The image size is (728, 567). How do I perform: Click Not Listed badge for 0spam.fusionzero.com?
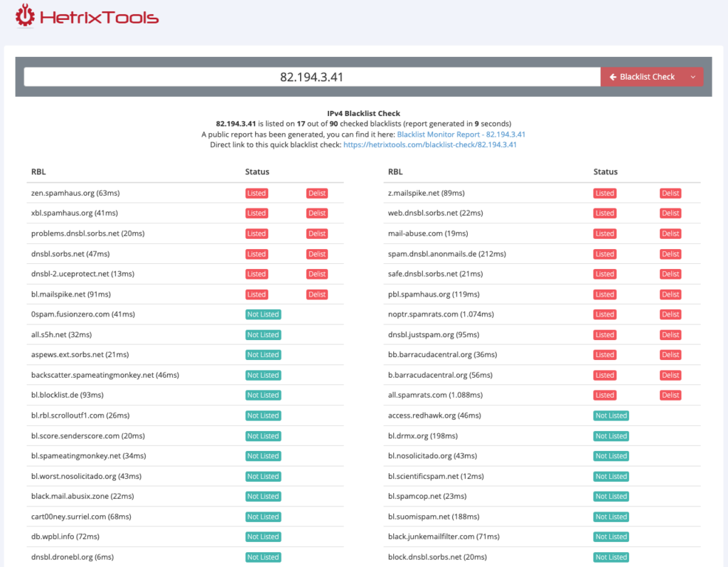coord(263,314)
